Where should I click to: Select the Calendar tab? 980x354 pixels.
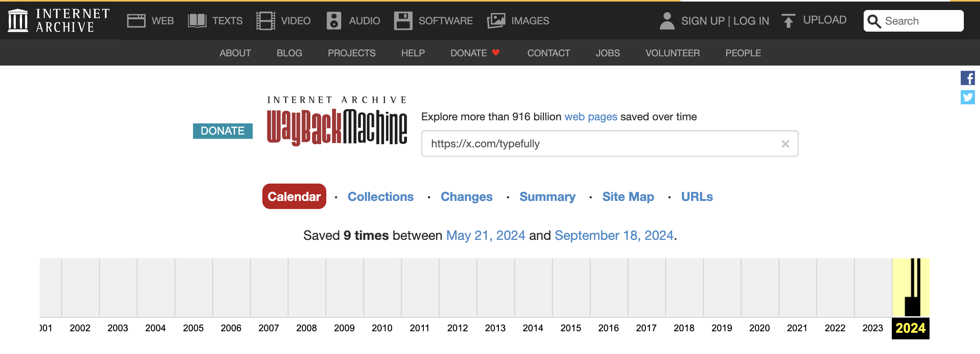(x=294, y=196)
